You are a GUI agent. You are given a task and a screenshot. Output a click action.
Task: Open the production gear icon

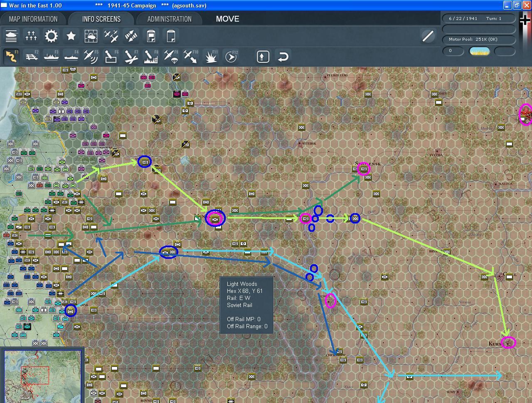click(51, 36)
